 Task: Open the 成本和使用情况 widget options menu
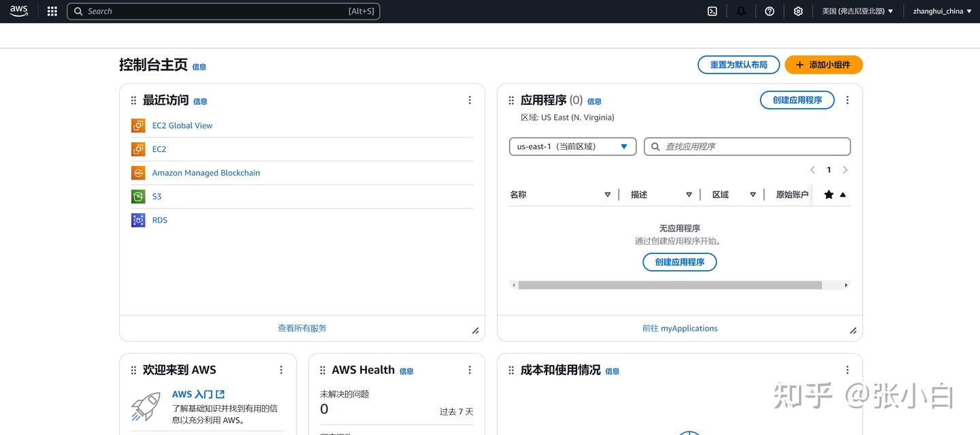pos(847,370)
